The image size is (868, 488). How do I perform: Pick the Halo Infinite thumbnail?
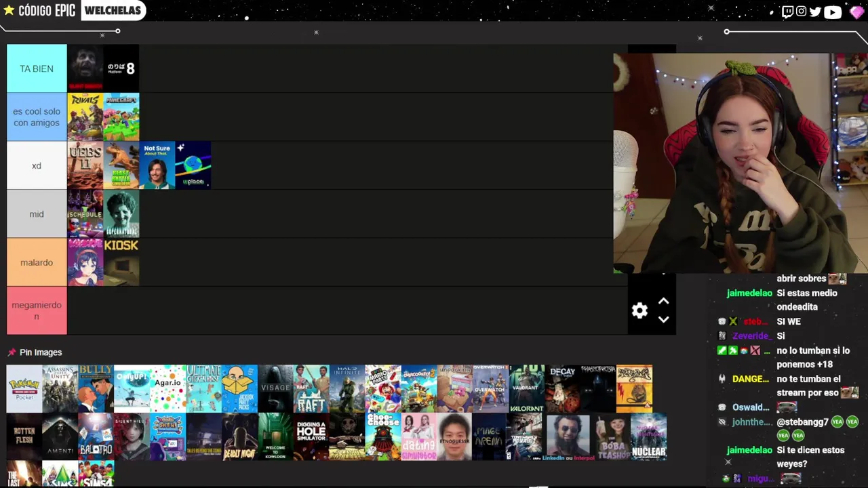347,389
